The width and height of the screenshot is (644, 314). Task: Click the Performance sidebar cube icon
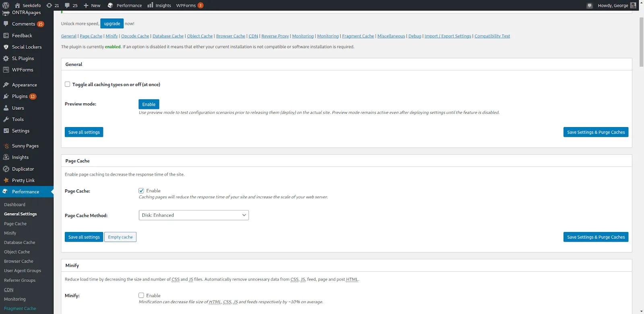pyautogui.click(x=5, y=191)
